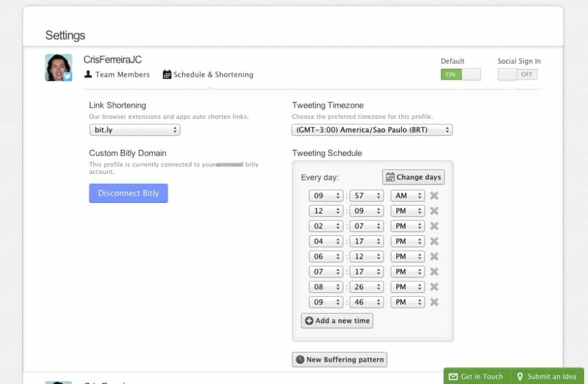Open PM dropdown for the 09:46 slot
Screen dimensions: 588x384
click(x=408, y=302)
